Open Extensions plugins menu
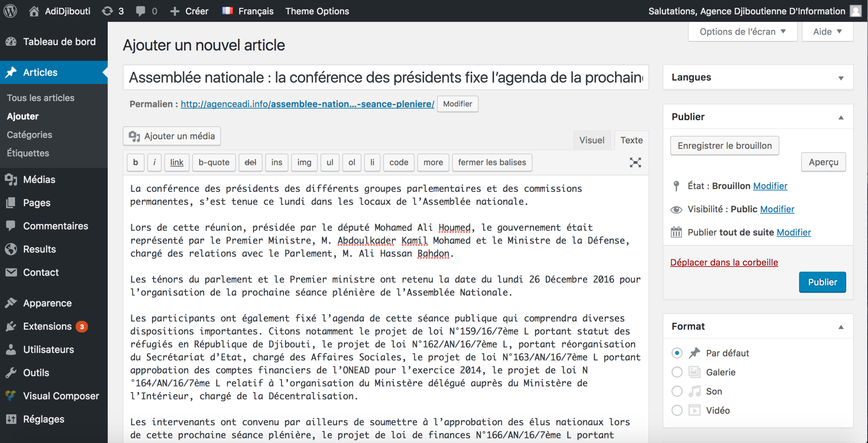 [47, 326]
